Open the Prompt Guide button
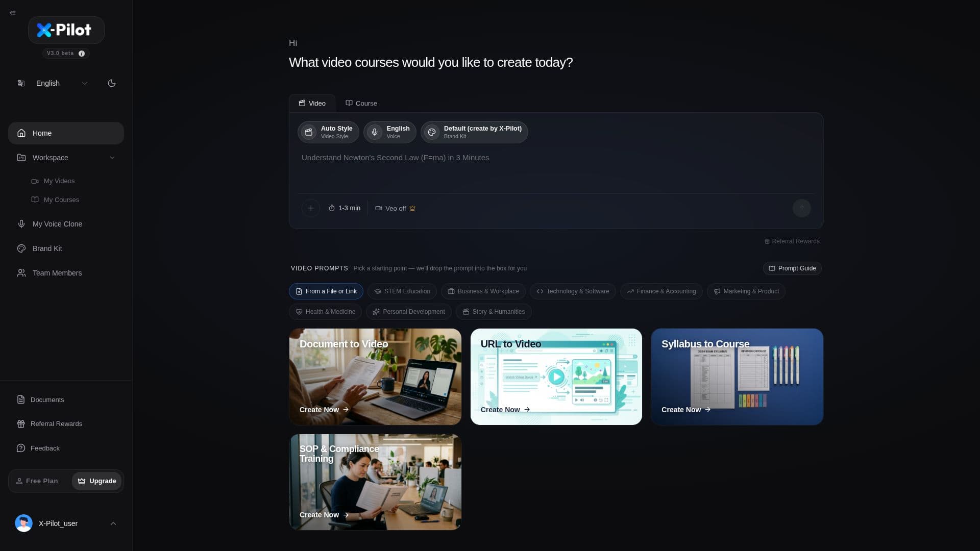This screenshot has height=551, width=980. point(792,268)
